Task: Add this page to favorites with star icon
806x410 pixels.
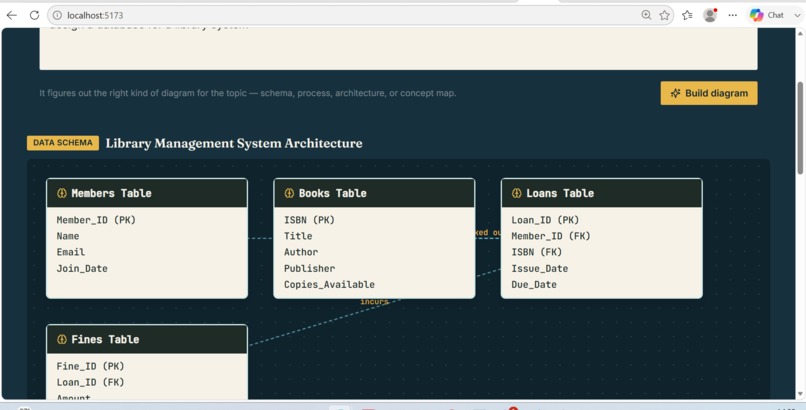Action: pyautogui.click(x=665, y=15)
